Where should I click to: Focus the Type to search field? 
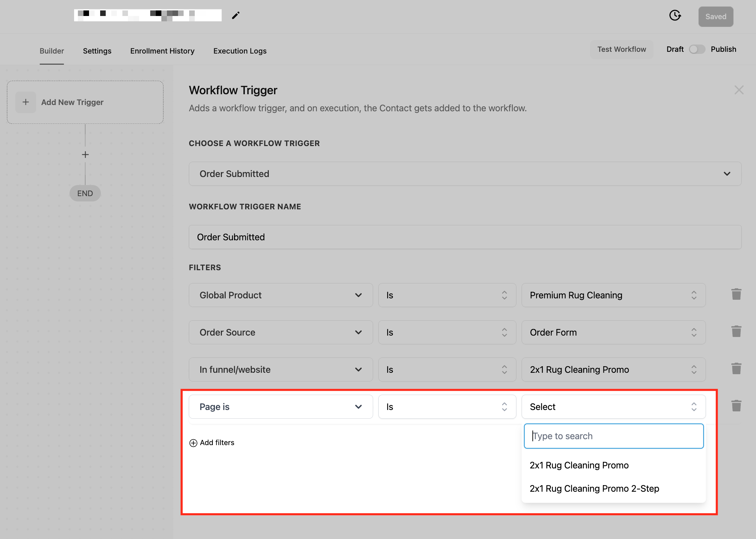click(613, 436)
